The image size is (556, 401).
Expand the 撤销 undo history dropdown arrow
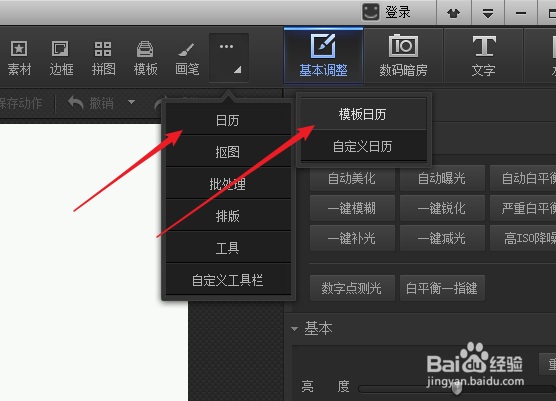click(131, 102)
